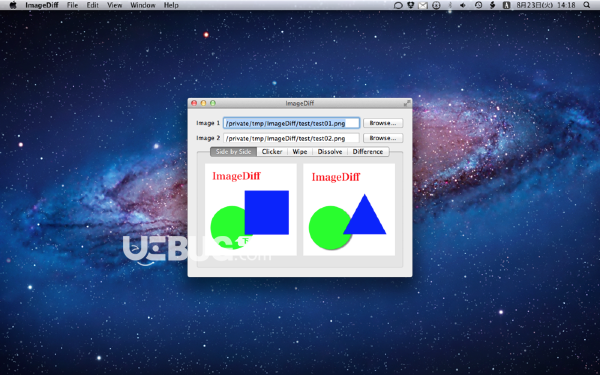Open the Edit menu
Image resolution: width=600 pixels, height=375 pixels.
pos(93,5)
